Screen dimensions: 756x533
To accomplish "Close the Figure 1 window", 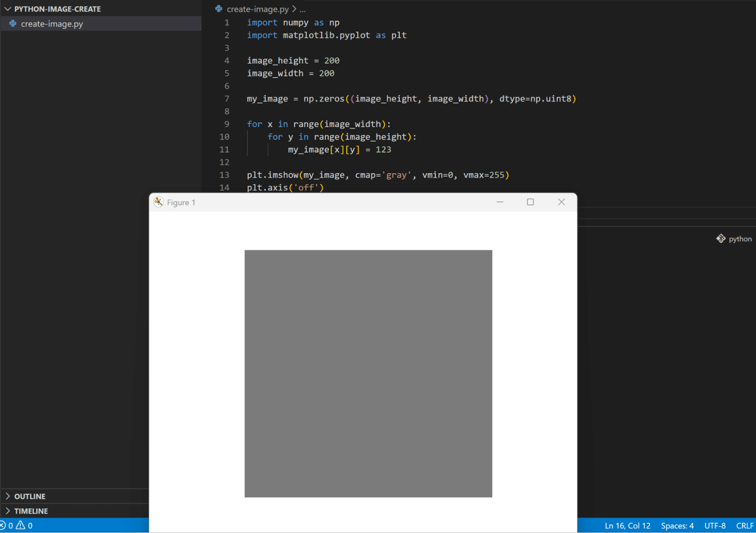I will click(x=561, y=202).
